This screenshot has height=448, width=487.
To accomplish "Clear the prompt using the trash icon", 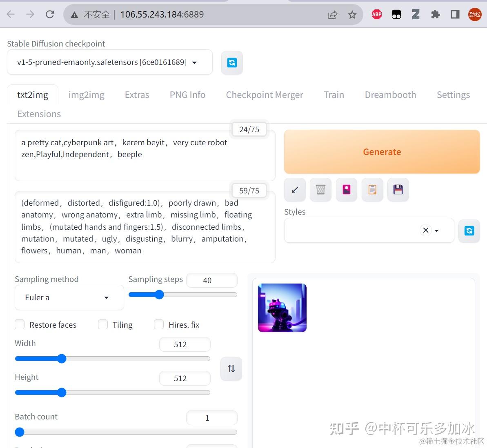I will [320, 189].
